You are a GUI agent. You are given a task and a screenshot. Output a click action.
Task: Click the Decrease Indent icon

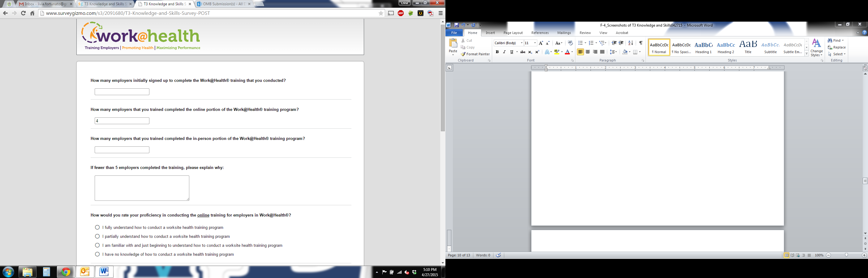(x=614, y=43)
